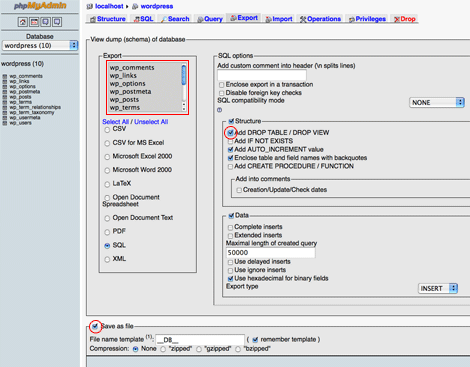
Task: Open the Structure tab
Action: coord(108,19)
